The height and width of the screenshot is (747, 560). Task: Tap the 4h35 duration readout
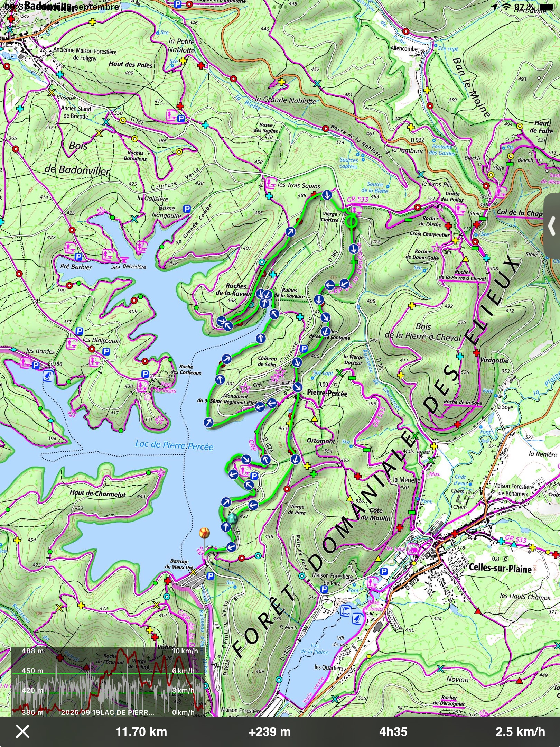coord(393,732)
